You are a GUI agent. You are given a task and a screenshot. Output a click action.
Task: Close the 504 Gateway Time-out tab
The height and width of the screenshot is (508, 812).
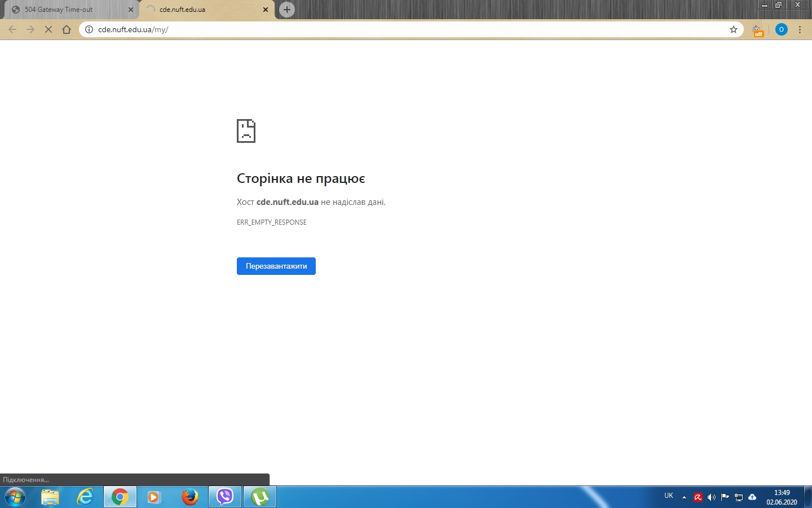pos(131,10)
